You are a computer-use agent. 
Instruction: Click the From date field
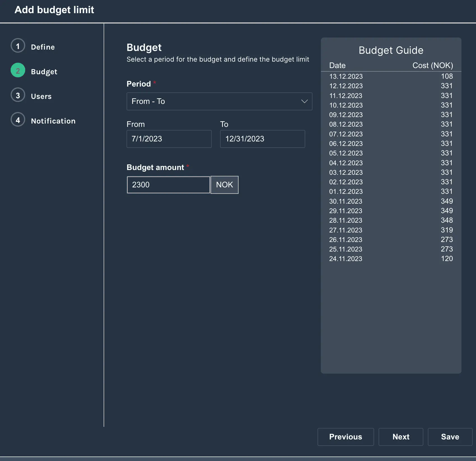click(169, 139)
